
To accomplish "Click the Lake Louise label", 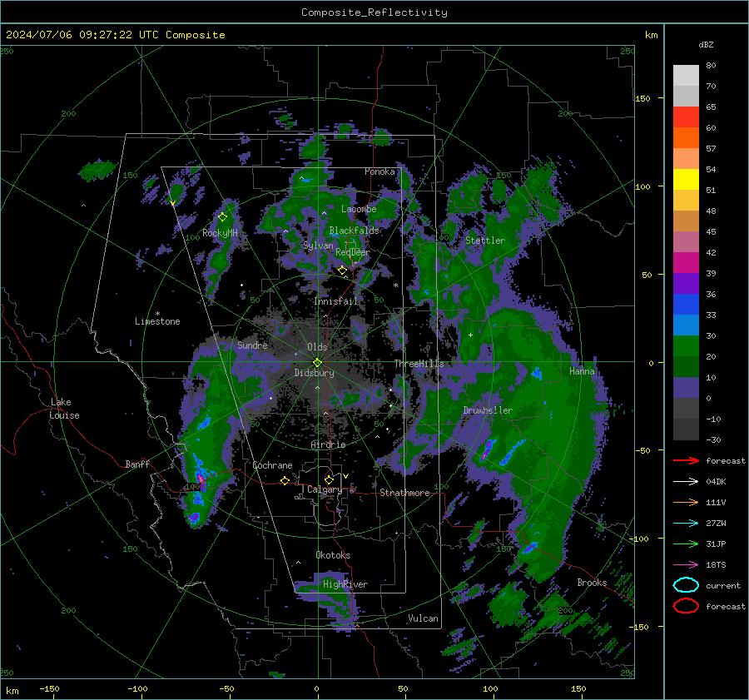I will pos(64,409).
